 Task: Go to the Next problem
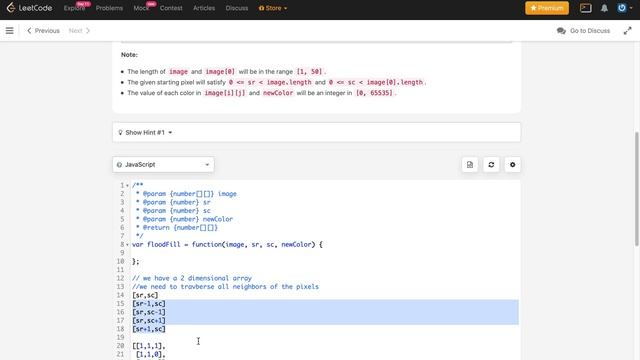79,31
